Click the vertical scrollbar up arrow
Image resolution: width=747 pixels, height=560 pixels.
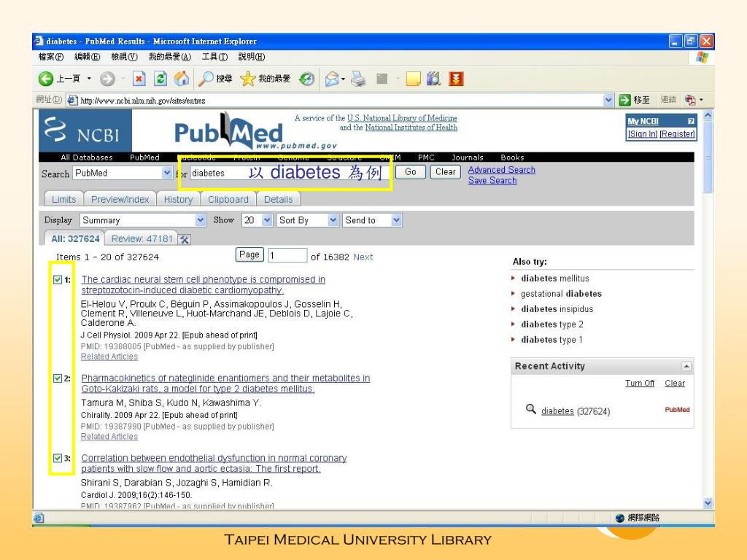(708, 115)
